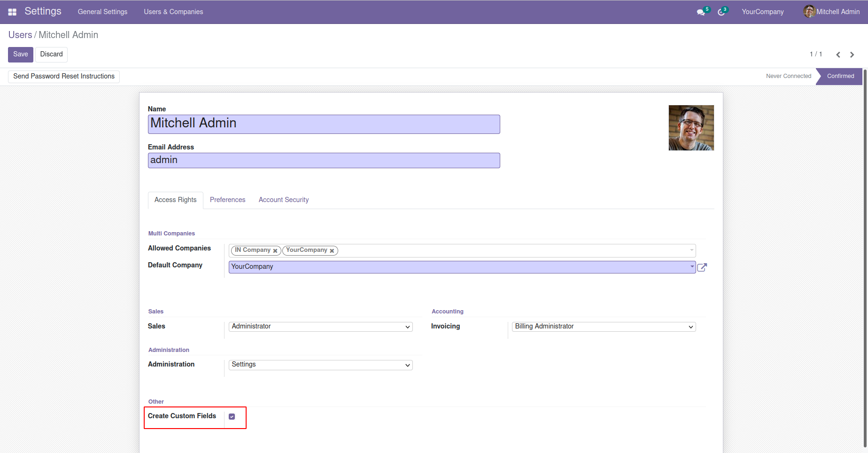
Task: Switch to the Preferences tab
Action: 227,200
